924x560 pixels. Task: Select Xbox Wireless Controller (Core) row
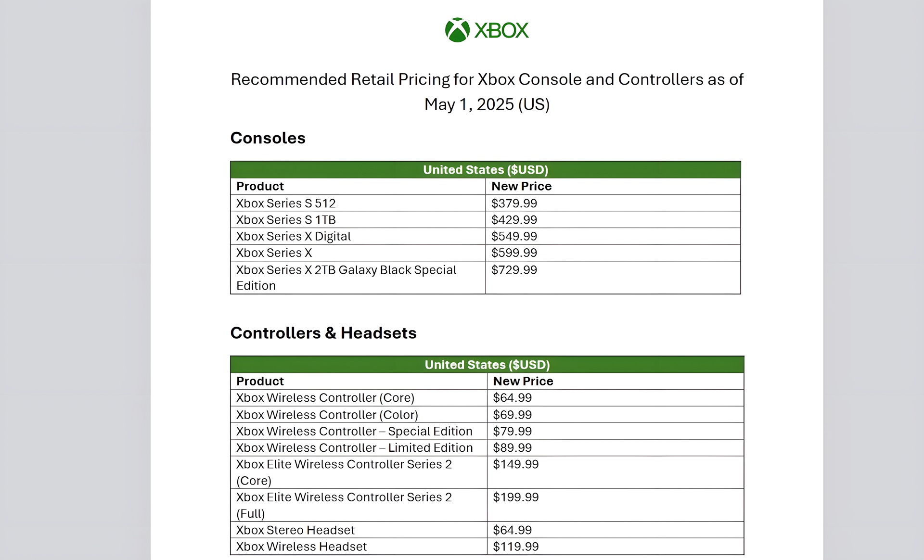click(x=325, y=398)
